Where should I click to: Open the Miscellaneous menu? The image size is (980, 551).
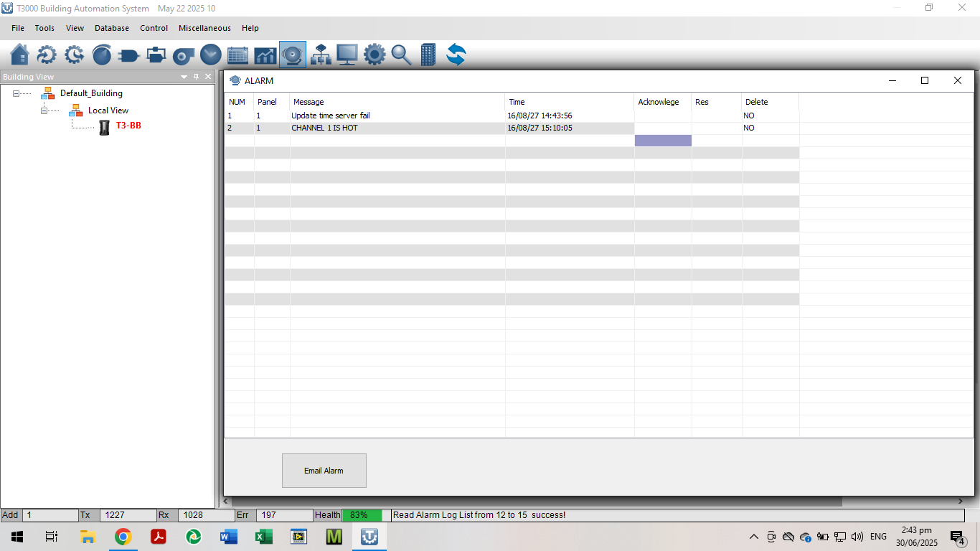[204, 28]
